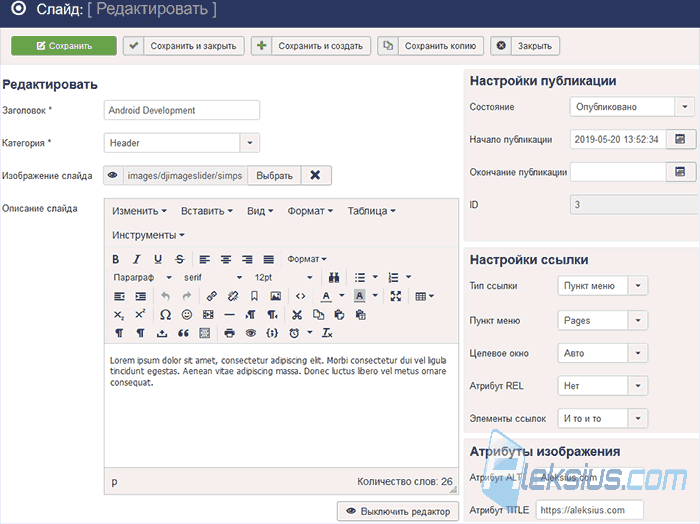The image size is (700, 524).
Task: Click the numbered list icon
Action: [x=393, y=278]
